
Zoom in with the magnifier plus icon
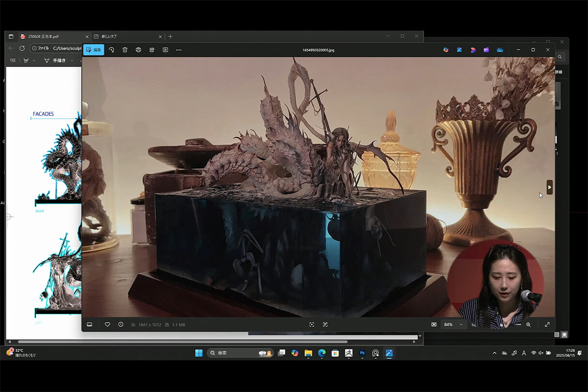point(528,325)
